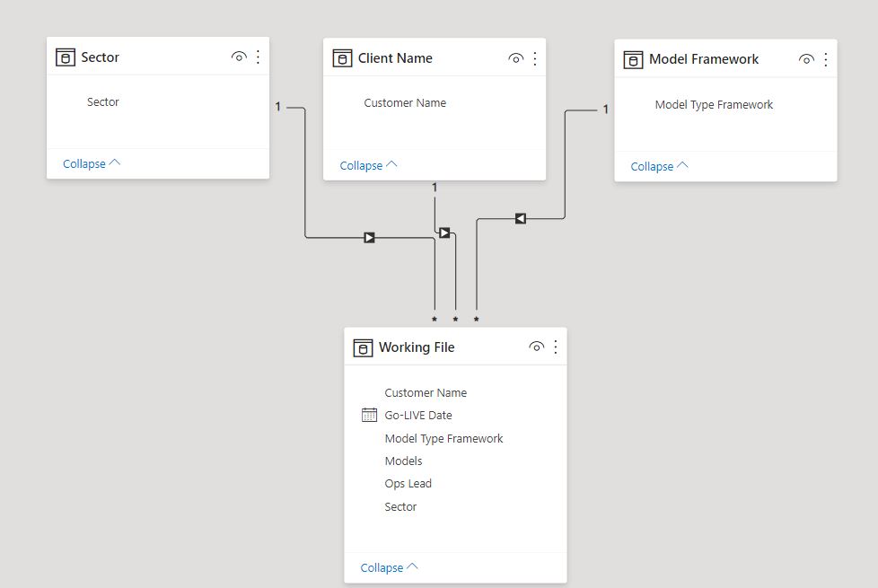Toggle visibility of Sector table
This screenshot has height=588, width=878.
(x=239, y=57)
